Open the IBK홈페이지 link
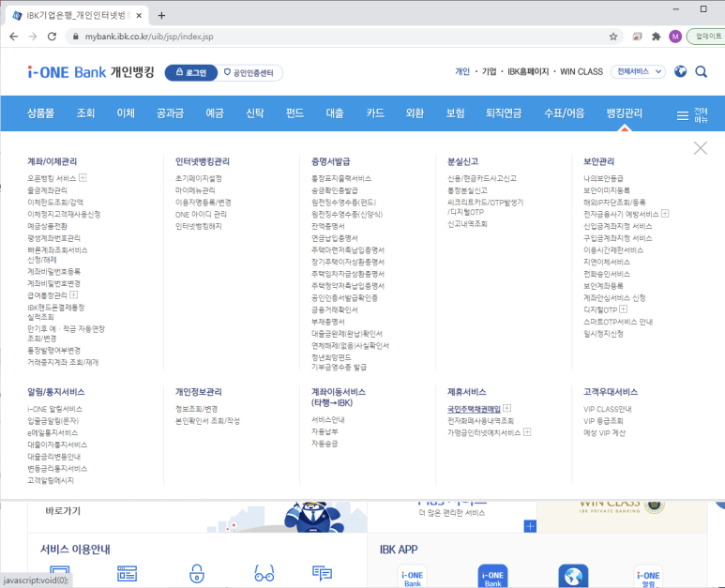Viewport: 725px width, 588px height. tap(528, 71)
